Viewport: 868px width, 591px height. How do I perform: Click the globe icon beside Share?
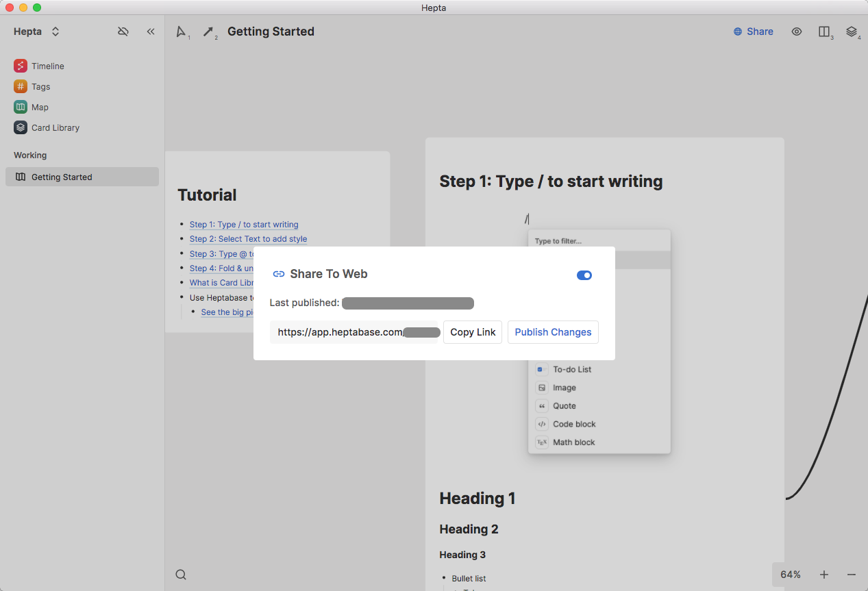point(738,32)
